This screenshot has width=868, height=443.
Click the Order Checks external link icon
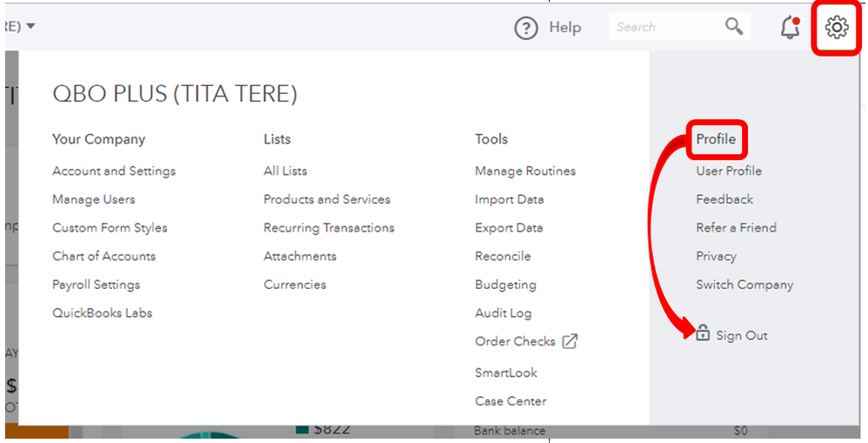coord(570,341)
